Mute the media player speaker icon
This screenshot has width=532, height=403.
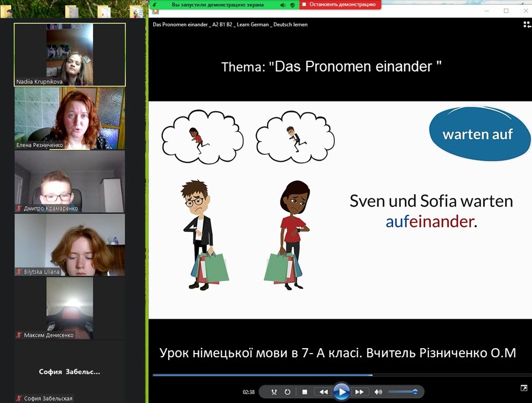(378, 392)
